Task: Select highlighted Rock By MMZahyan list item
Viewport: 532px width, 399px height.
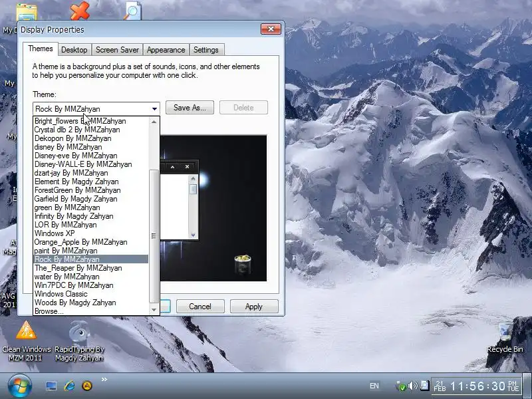Action: (x=91, y=259)
